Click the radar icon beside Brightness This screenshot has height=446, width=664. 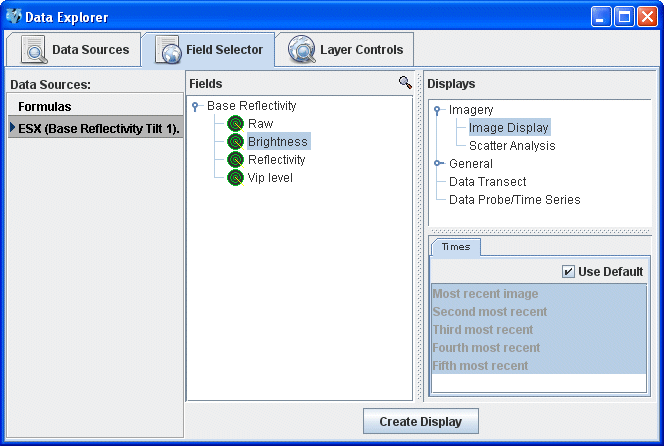click(235, 141)
